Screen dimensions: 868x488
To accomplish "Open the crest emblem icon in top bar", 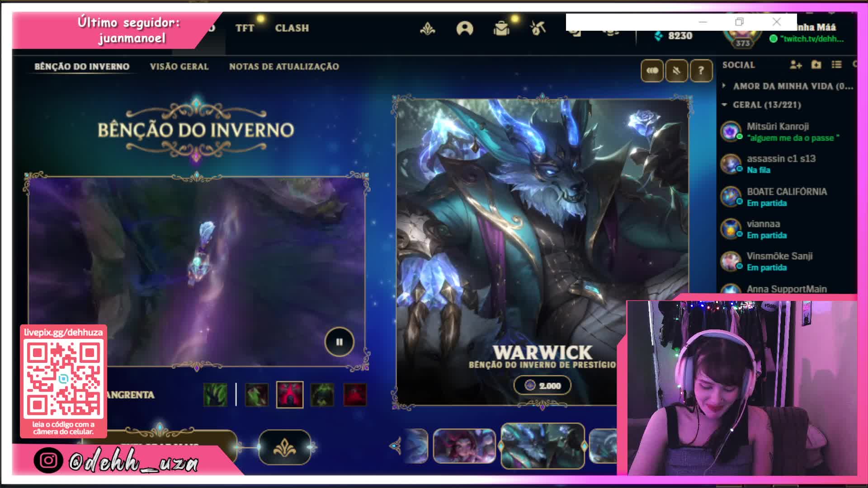I will click(x=427, y=29).
